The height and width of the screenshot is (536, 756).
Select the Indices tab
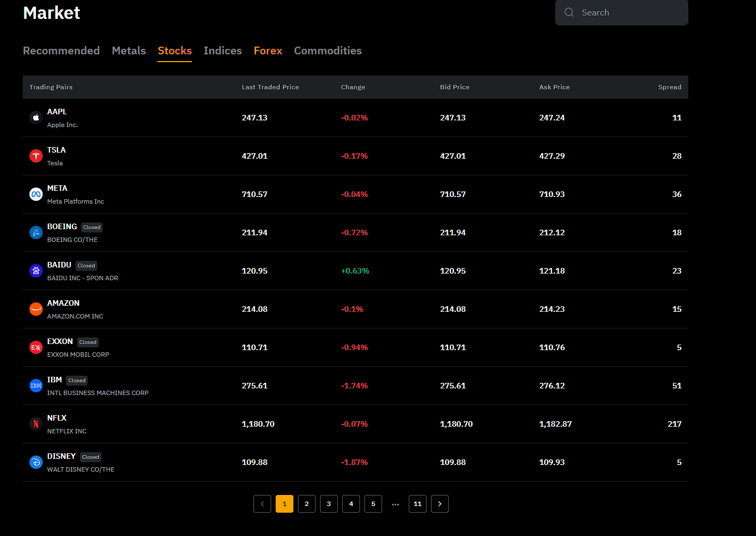[x=222, y=50]
